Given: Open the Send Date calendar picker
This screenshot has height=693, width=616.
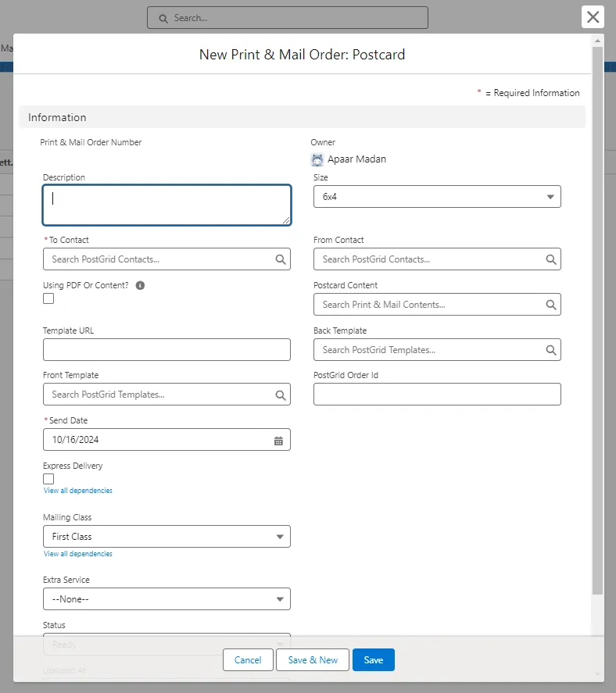Looking at the screenshot, I should pos(278,440).
